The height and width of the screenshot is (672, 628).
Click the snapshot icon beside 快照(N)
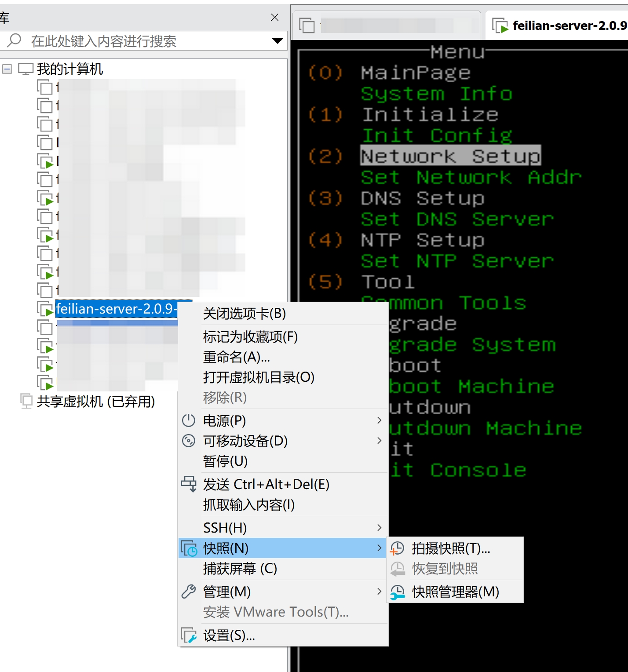tap(189, 548)
